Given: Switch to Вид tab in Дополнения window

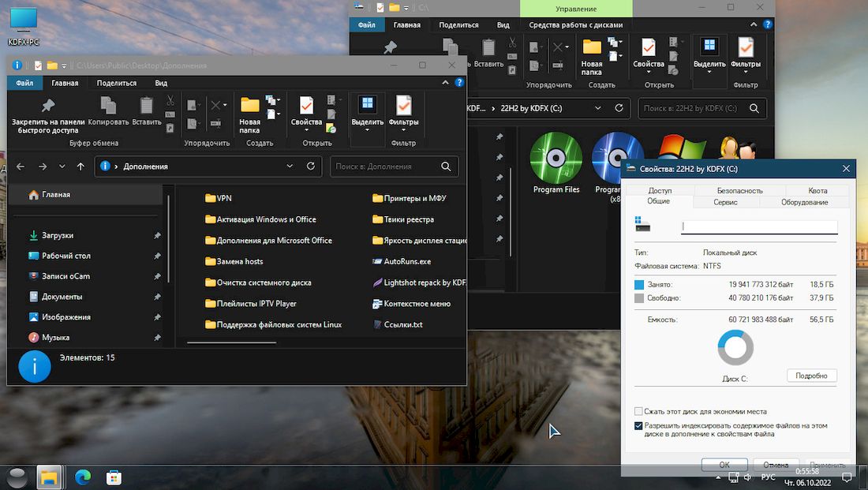Looking at the screenshot, I should [x=161, y=83].
